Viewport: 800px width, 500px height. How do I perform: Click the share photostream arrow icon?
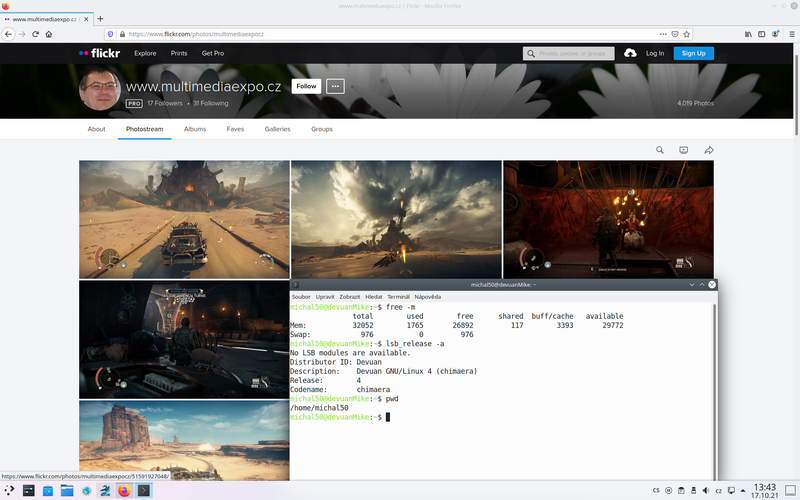(x=708, y=150)
